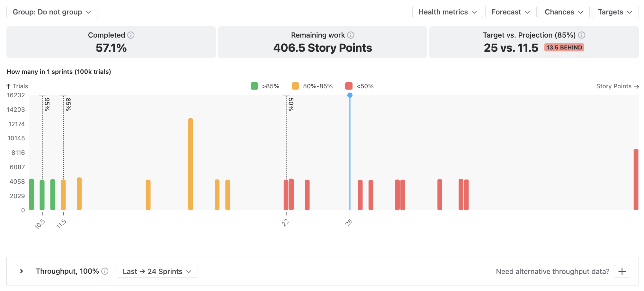Toggle the orange 50%-85% legend item
The image size is (644, 291).
point(312,86)
